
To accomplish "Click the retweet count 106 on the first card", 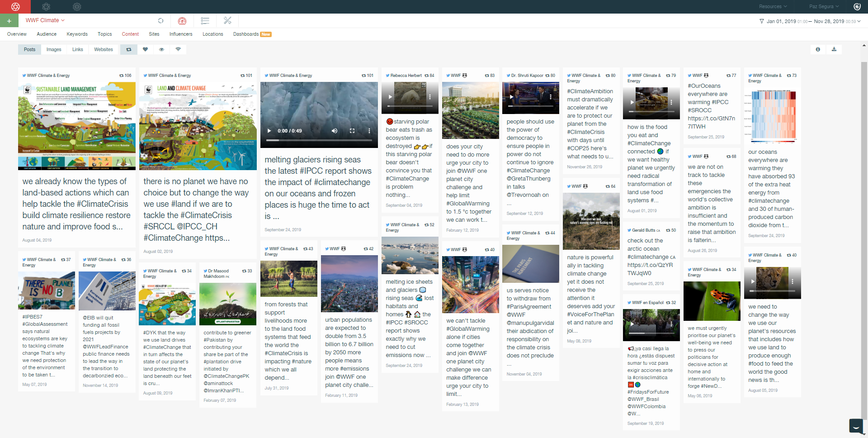I will 126,76.
